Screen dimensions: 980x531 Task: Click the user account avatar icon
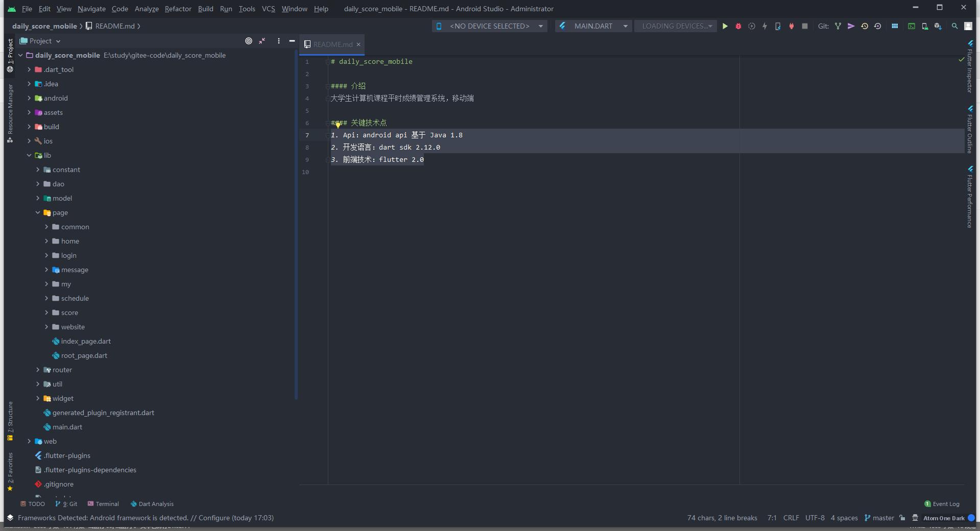968,26
